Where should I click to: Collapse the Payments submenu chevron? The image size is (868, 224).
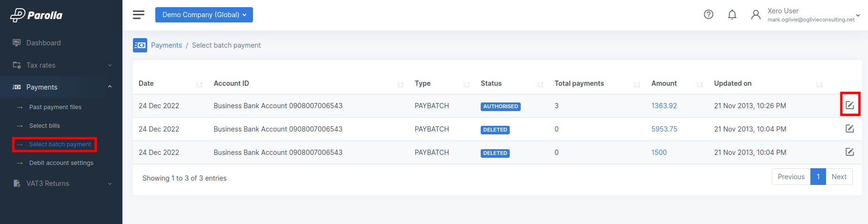[x=110, y=87]
